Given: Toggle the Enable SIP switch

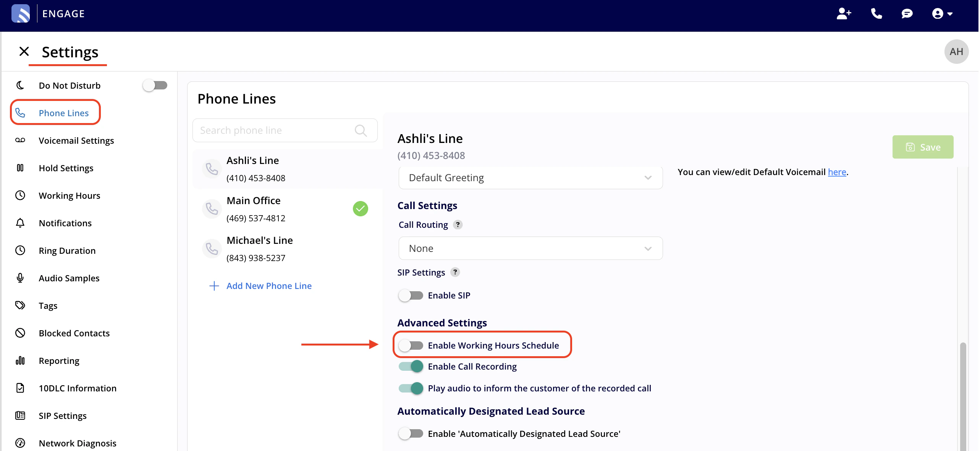Looking at the screenshot, I should tap(411, 295).
